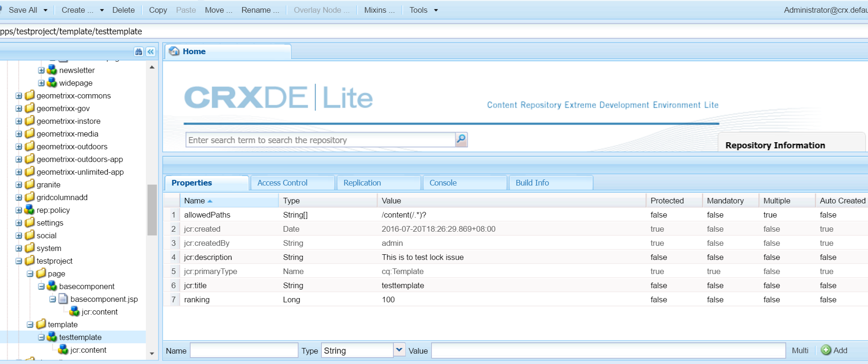
Task: Click the Type column header
Action: [328, 201]
